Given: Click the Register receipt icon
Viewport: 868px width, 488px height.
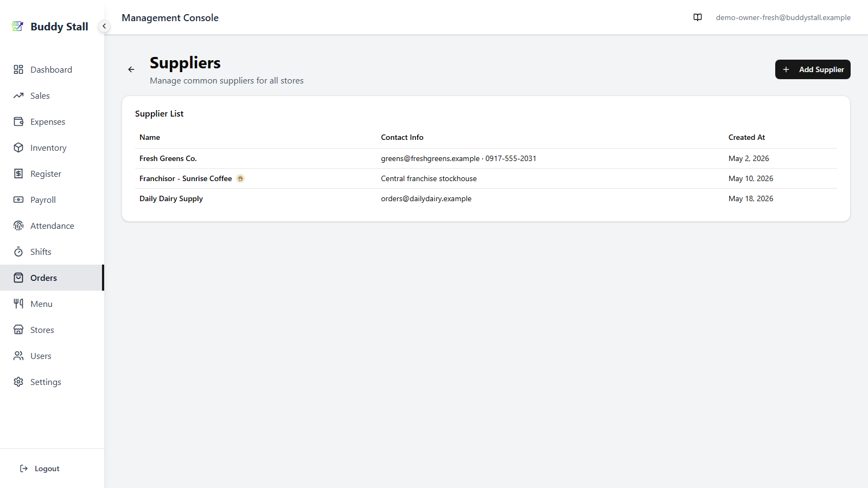Looking at the screenshot, I should pyautogui.click(x=18, y=174).
